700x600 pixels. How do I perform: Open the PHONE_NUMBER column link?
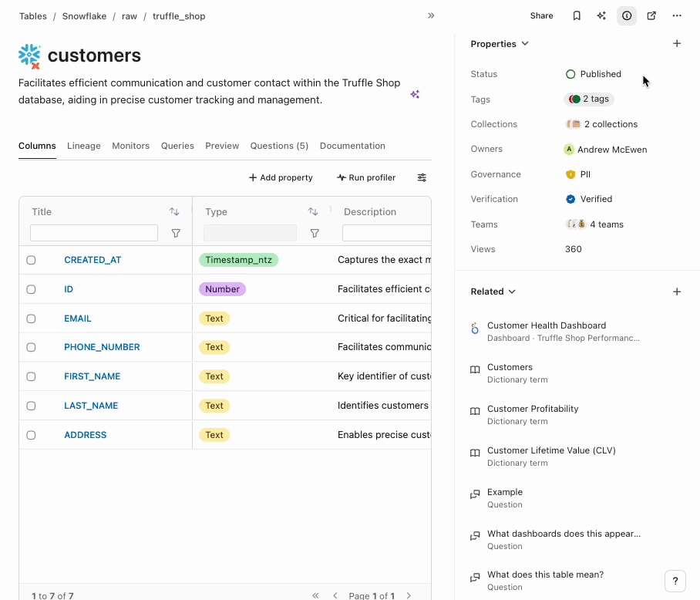pyautogui.click(x=102, y=347)
